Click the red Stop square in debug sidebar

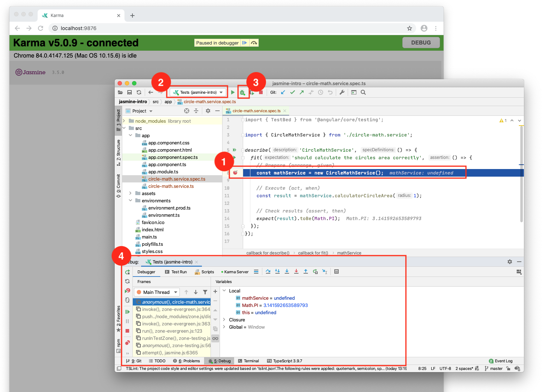(127, 331)
